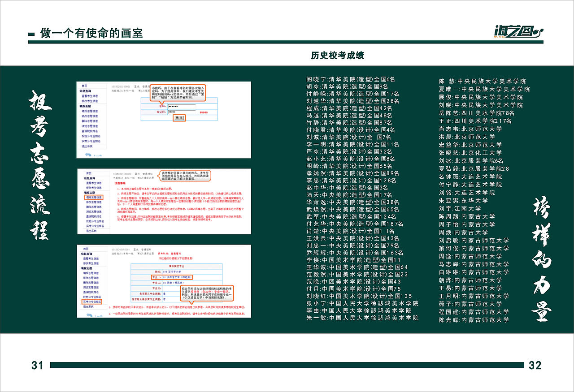Screen dimensions: 574x392
Task: Click the 海艺图 logo in the page header
Action: point(518,32)
